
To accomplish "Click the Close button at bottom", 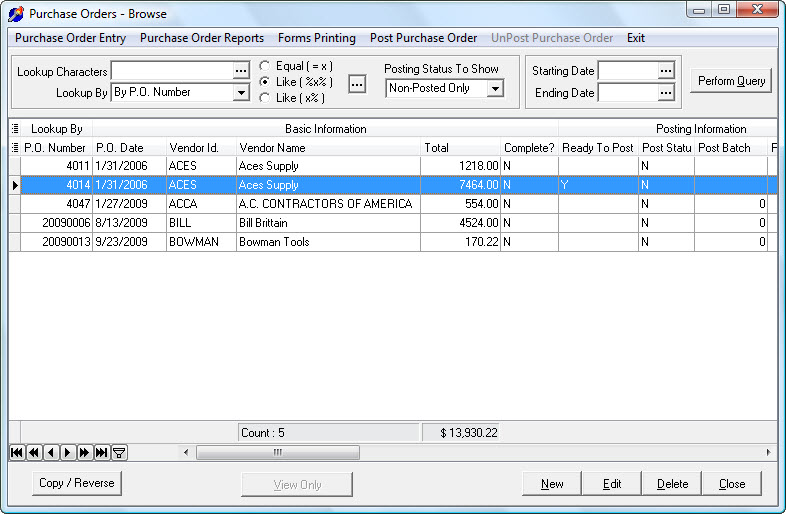I will click(x=732, y=484).
